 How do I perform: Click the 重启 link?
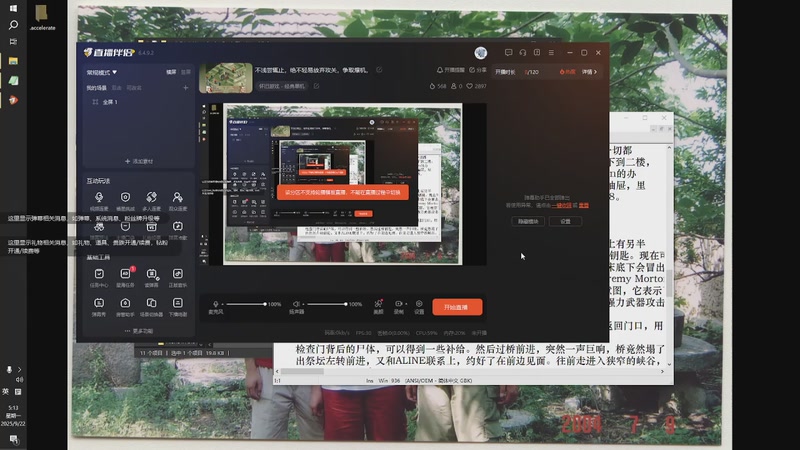pyautogui.click(x=584, y=205)
